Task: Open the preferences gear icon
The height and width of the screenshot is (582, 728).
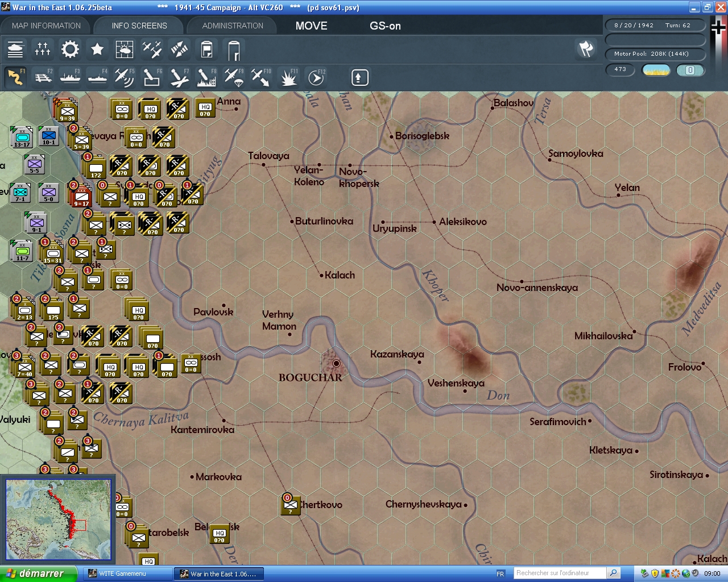Action: click(x=70, y=49)
